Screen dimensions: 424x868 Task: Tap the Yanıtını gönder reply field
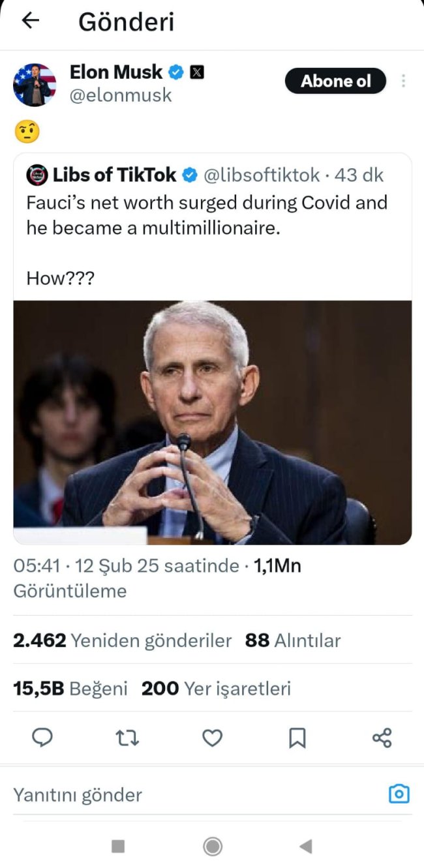coord(196,794)
